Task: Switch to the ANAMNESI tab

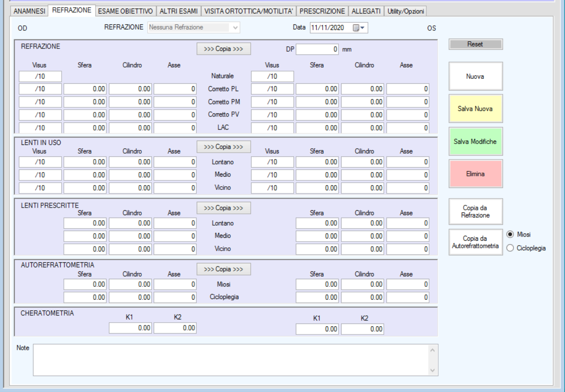Action: (29, 11)
